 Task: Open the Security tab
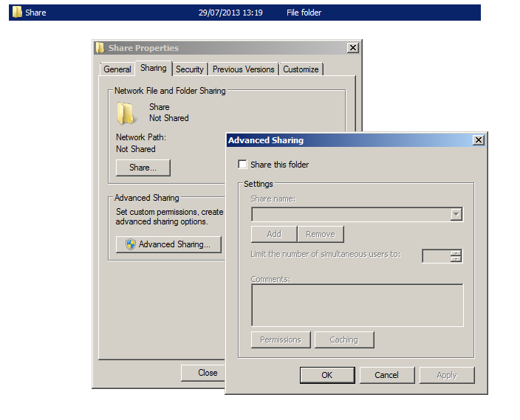click(x=190, y=69)
